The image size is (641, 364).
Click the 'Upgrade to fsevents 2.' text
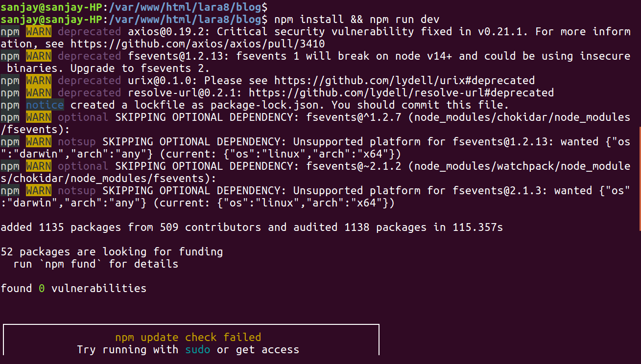click(140, 68)
